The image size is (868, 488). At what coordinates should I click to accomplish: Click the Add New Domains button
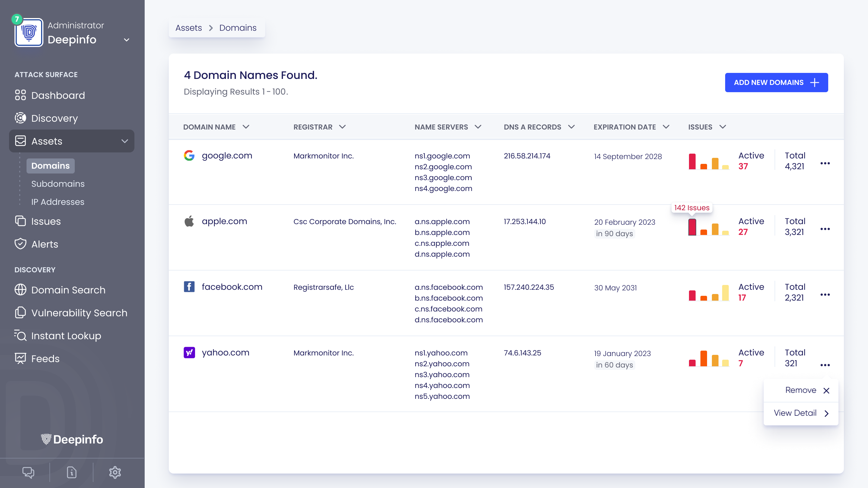[x=776, y=82]
